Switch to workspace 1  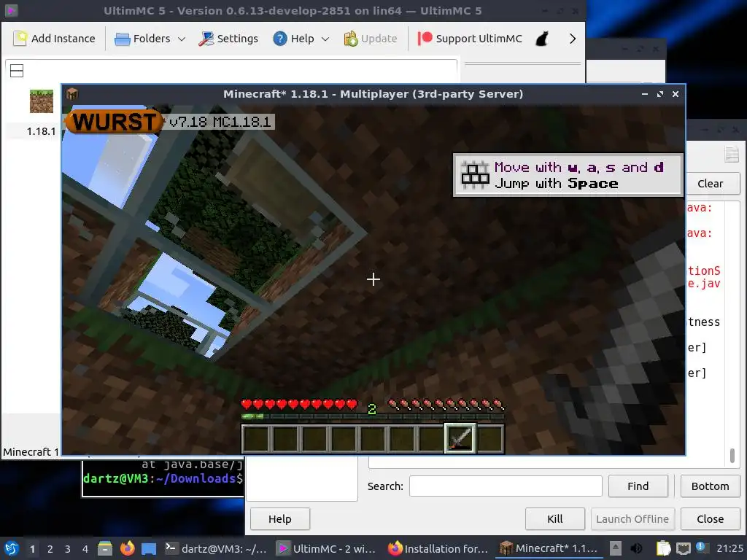point(32,549)
